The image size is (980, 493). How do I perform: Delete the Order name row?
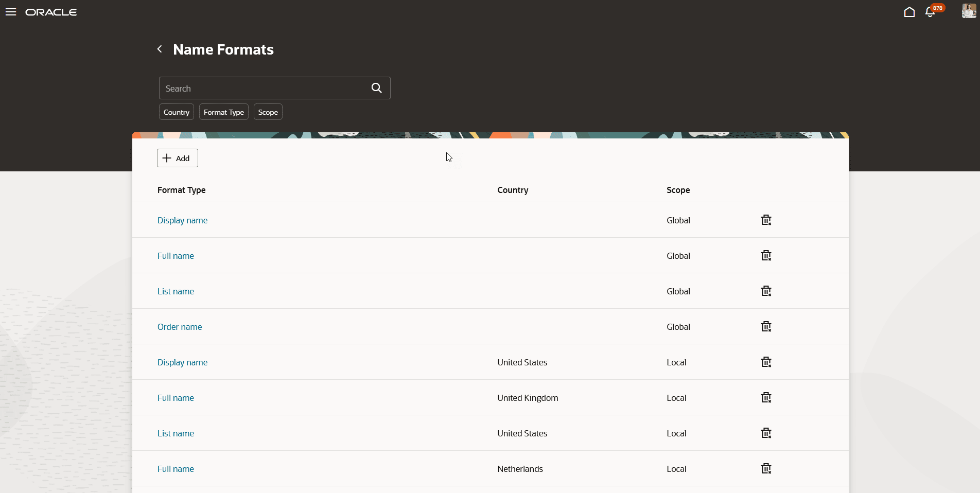(766, 327)
